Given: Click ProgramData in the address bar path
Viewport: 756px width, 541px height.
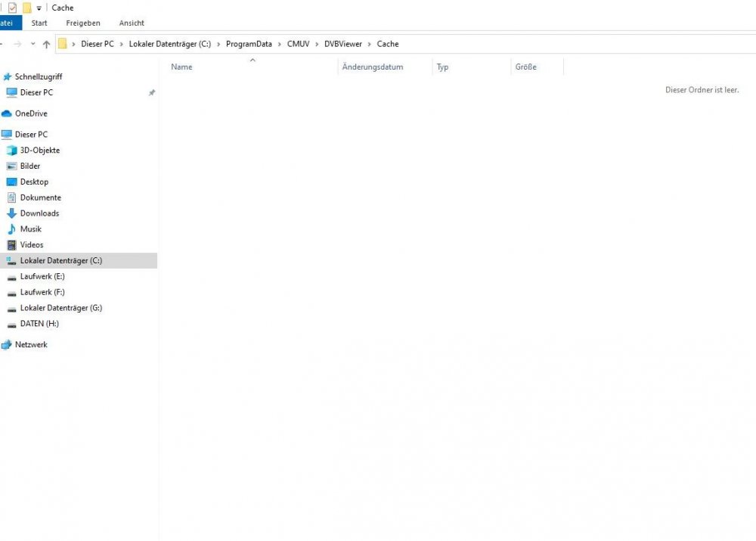Looking at the screenshot, I should [x=249, y=44].
